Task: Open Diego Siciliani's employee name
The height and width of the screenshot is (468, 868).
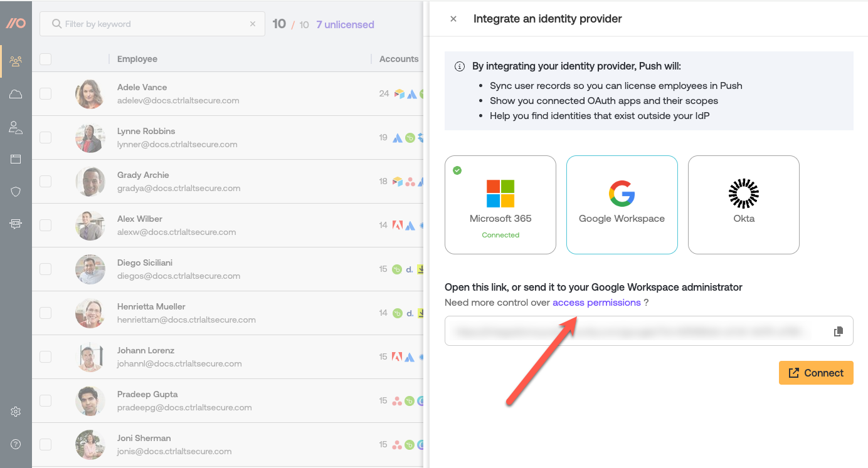Action: (145, 263)
